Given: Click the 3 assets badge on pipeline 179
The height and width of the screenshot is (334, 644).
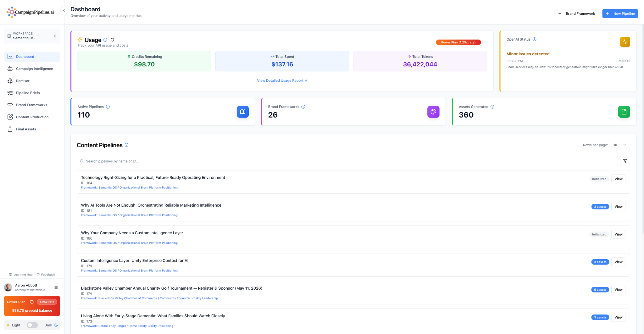Looking at the screenshot, I should 600,262.
